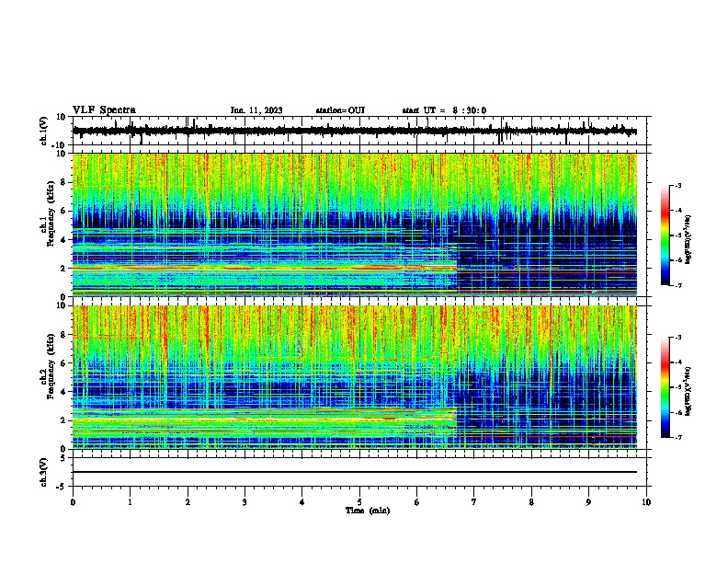Viewport: 728px width, 563px height.
Task: Click the ch.1 spectrogram panel
Action: tap(361, 224)
